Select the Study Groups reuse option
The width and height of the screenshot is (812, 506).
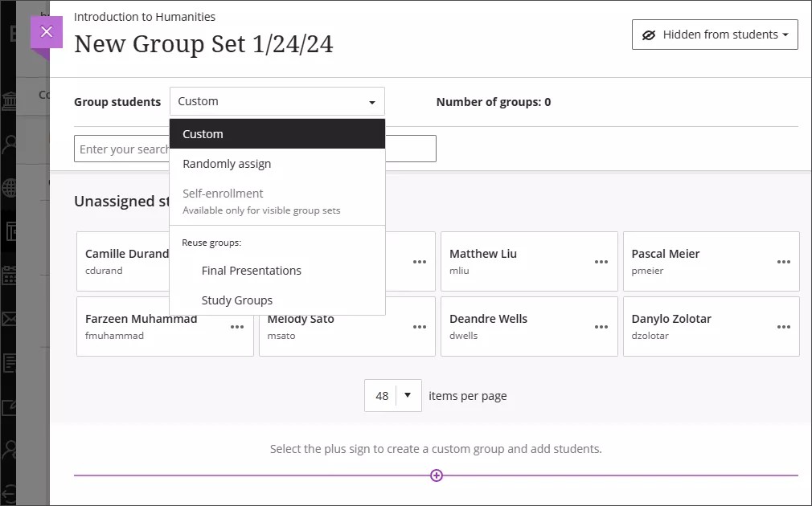click(x=237, y=300)
